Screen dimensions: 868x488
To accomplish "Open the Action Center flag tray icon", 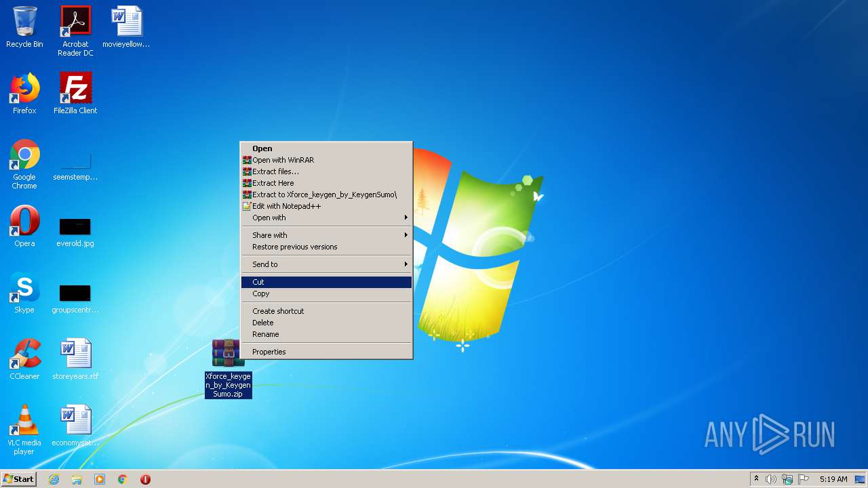I will click(x=804, y=479).
